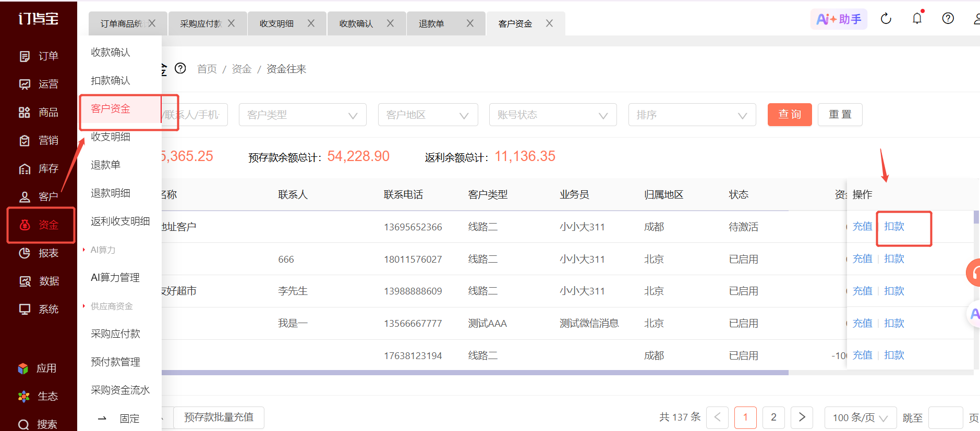
Task: Open the 客户 sidebar module
Action: click(x=39, y=197)
